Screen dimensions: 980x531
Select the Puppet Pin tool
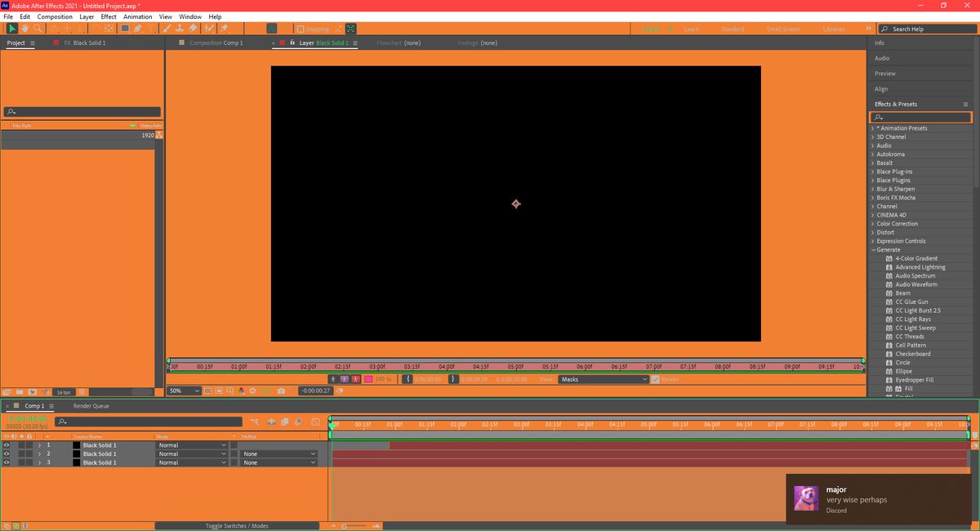225,28
